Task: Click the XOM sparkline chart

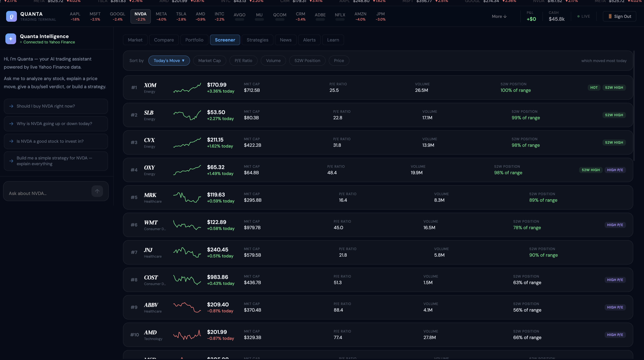Action: 187,88
